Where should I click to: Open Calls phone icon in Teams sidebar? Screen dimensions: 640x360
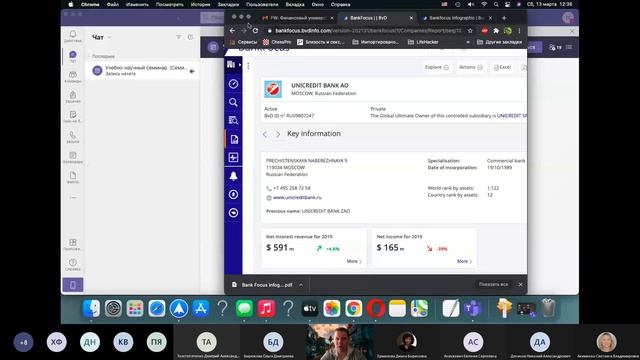point(73,137)
